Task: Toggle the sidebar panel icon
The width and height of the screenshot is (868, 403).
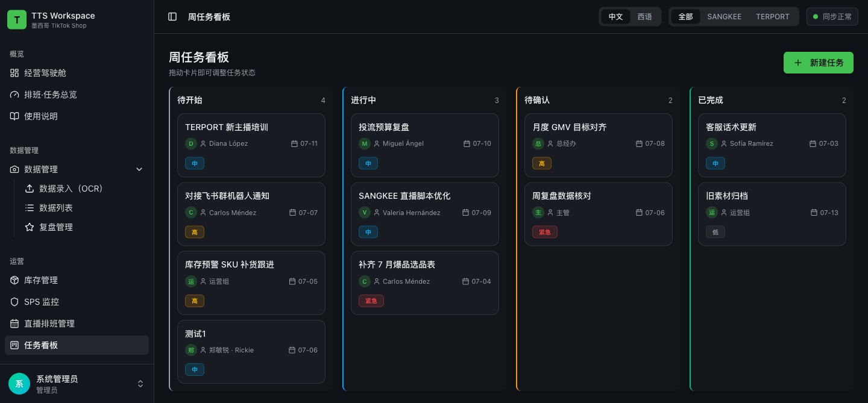Action: tap(172, 17)
